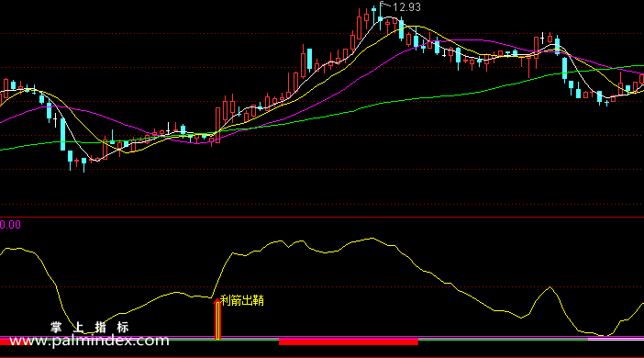
Task: Click the red-yellow signal arrow marker
Action: coord(217,319)
